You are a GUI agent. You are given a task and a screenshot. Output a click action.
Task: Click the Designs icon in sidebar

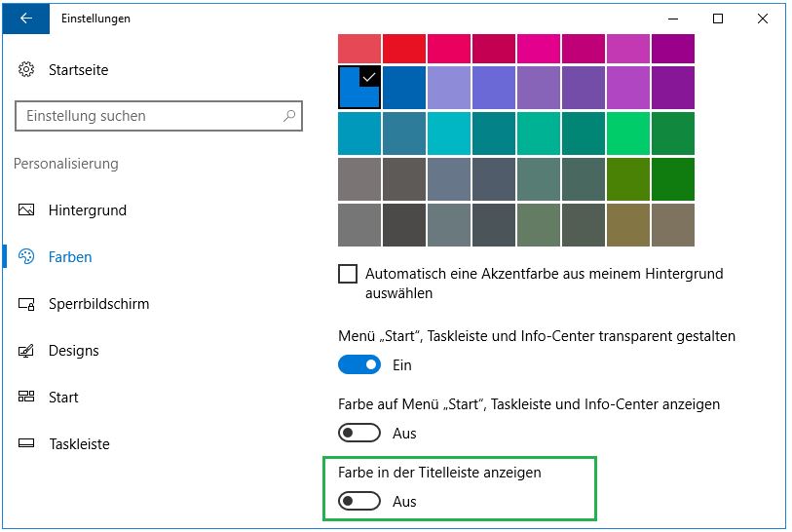(x=27, y=351)
